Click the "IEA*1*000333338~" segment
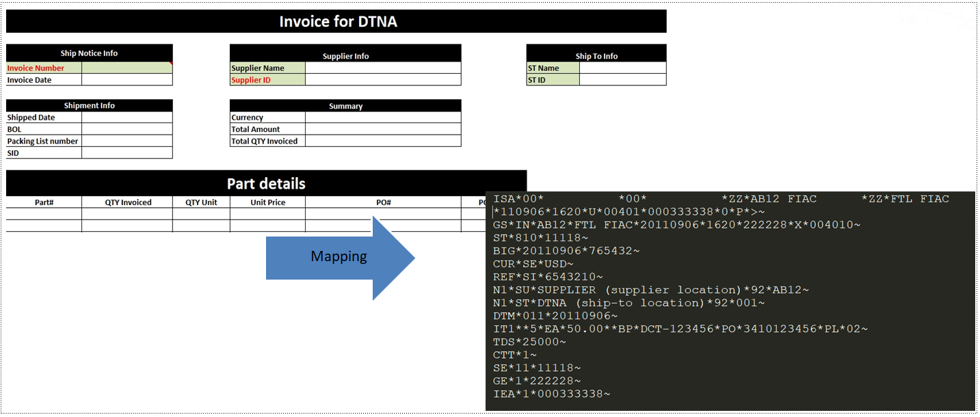 (551, 394)
